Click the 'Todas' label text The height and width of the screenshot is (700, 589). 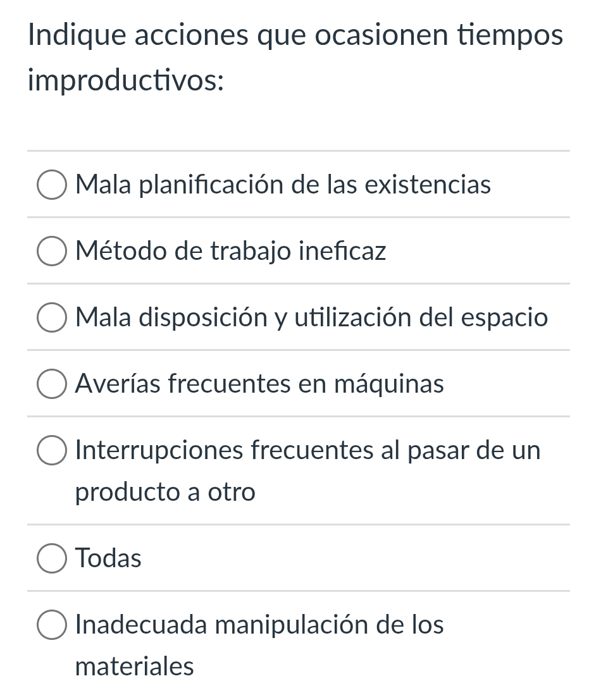click(x=108, y=558)
